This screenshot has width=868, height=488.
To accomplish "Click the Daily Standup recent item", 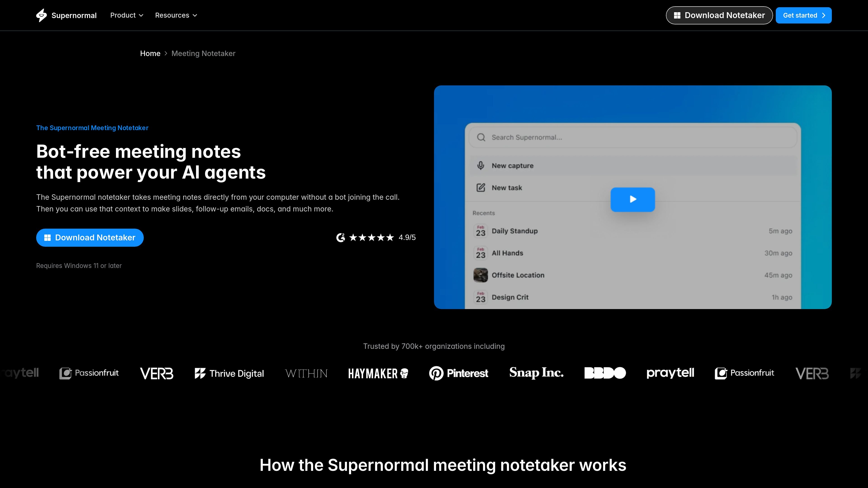I will [632, 231].
